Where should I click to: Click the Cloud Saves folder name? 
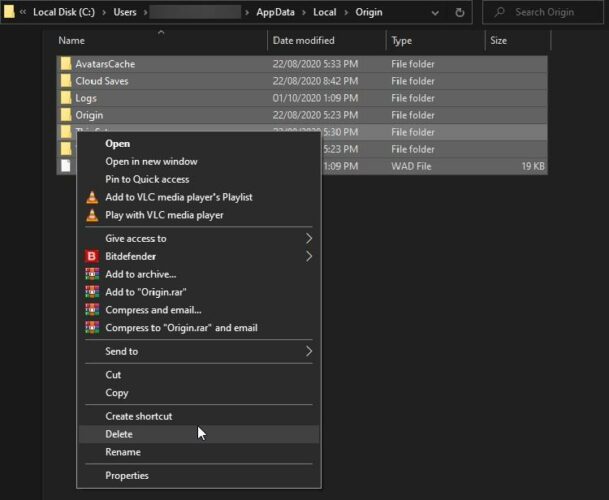[102, 81]
